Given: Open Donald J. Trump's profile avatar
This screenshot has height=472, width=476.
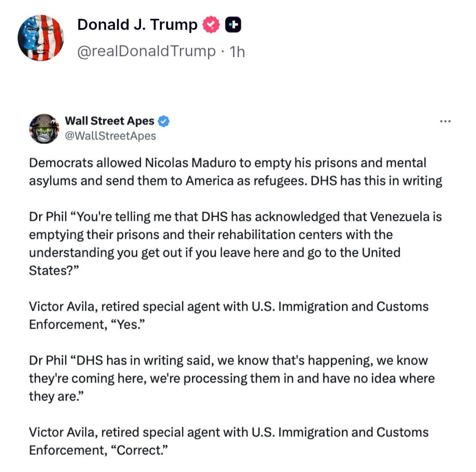Looking at the screenshot, I should 41,37.
